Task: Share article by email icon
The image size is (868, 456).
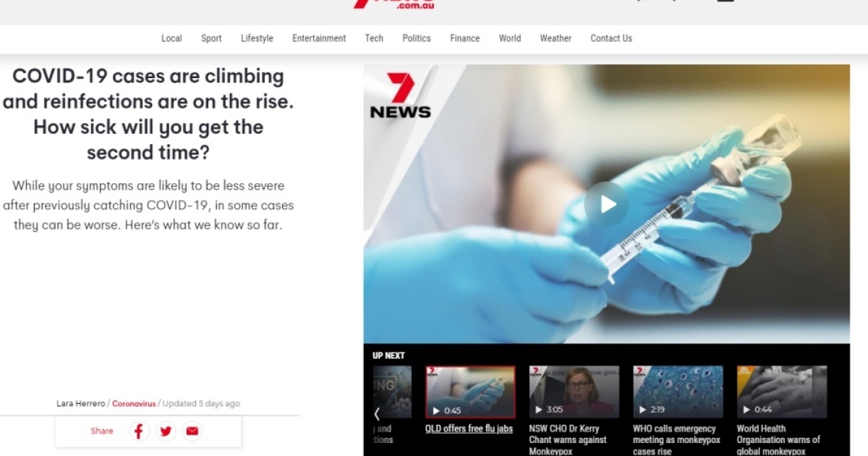Action: tap(192, 431)
